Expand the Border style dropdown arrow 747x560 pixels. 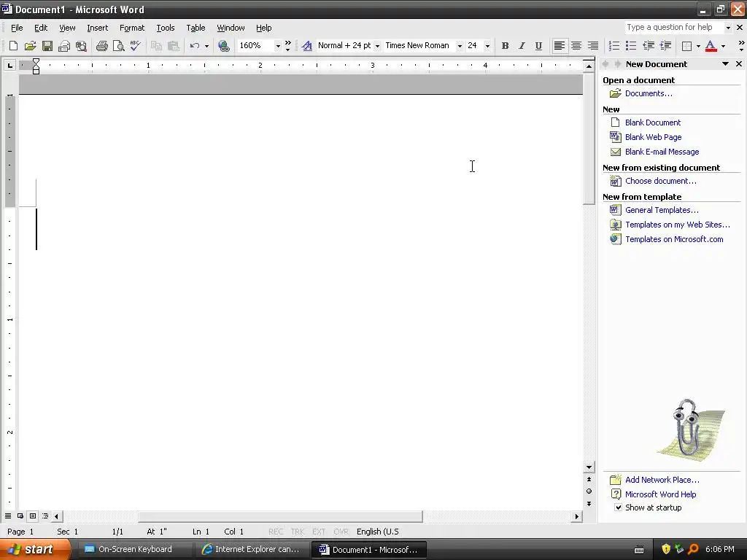point(698,46)
